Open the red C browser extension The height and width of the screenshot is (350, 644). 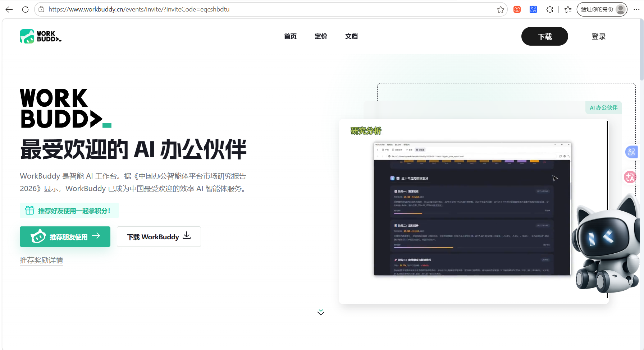pyautogui.click(x=517, y=9)
